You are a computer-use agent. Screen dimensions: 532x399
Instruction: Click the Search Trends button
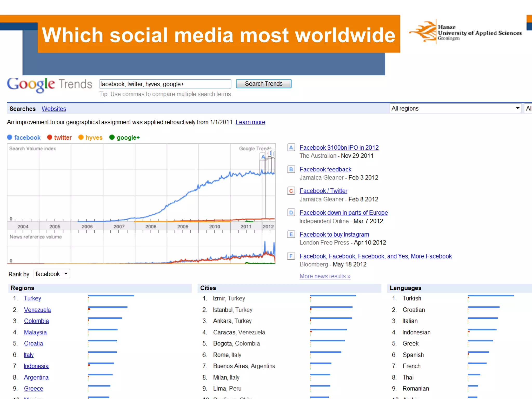click(264, 84)
